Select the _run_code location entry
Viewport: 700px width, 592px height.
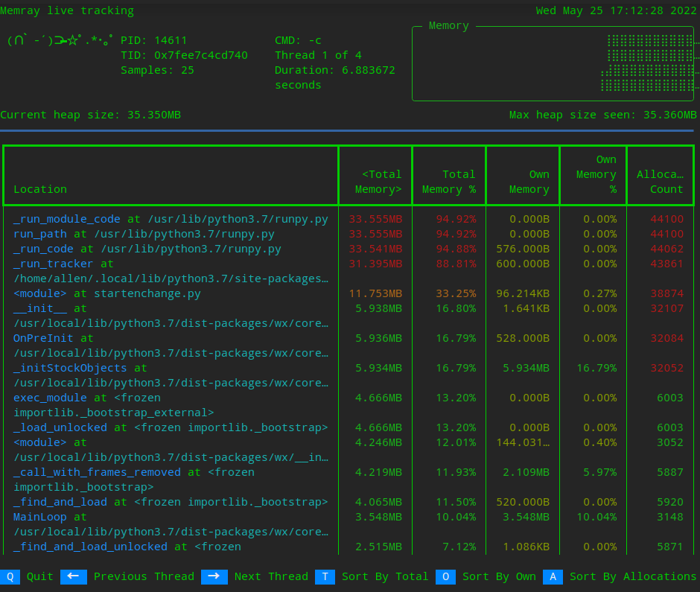(x=147, y=249)
